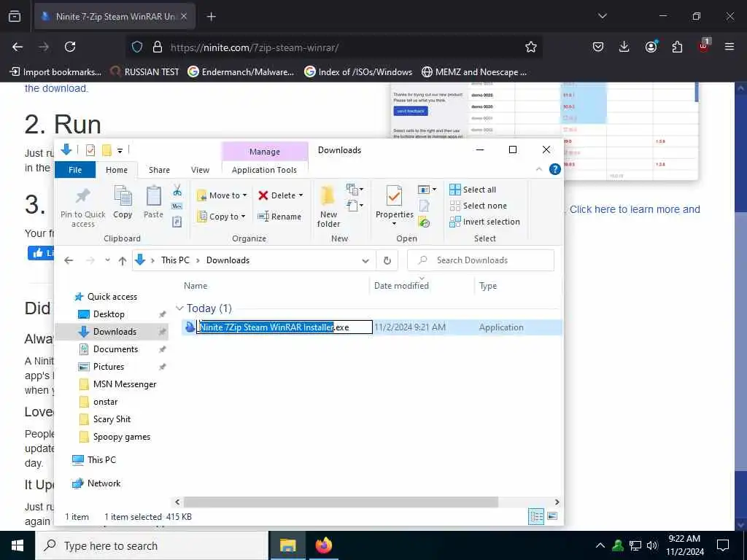Create a New folder from ribbon
The image size is (747, 560).
(x=328, y=206)
